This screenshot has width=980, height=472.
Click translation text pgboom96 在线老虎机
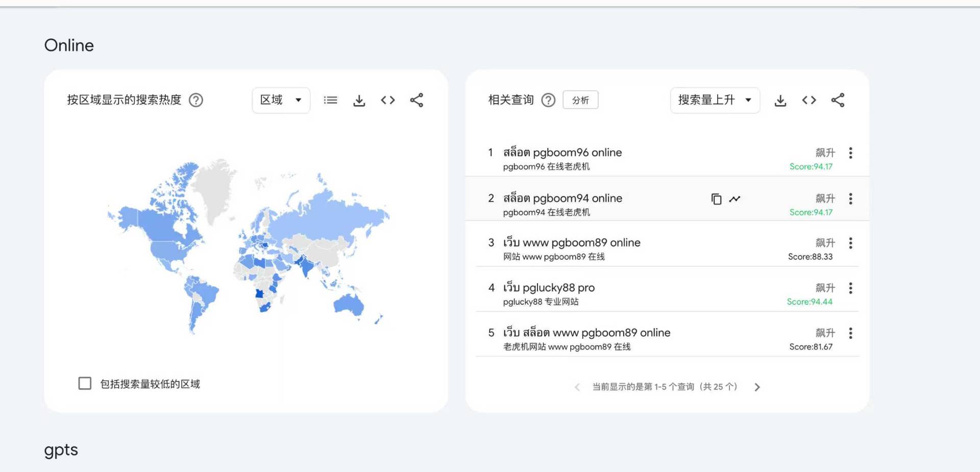546,167
